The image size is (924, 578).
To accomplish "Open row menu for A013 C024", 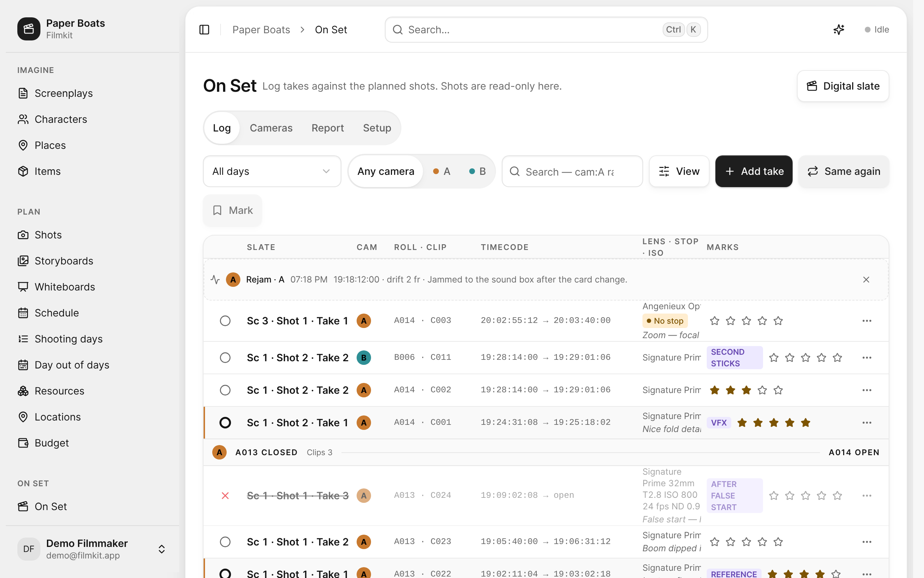I will [867, 495].
